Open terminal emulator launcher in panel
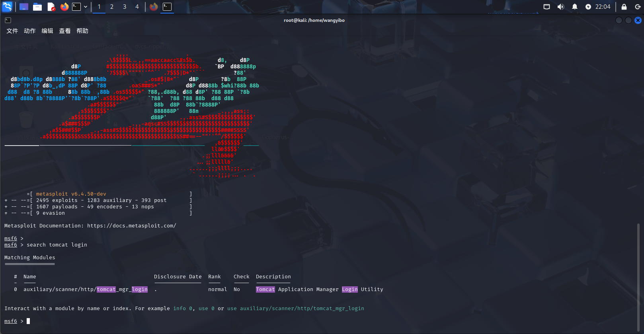This screenshot has height=334, width=644. (x=76, y=7)
